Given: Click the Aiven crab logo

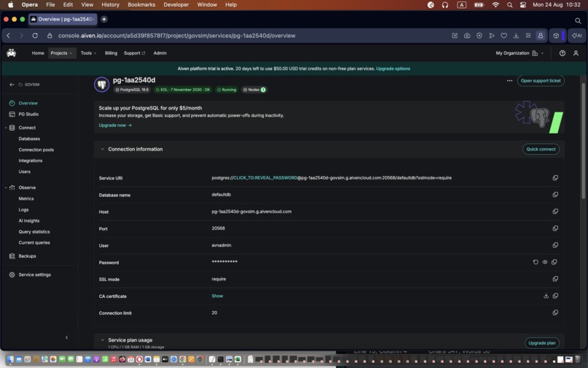Looking at the screenshot, I should click(11, 53).
